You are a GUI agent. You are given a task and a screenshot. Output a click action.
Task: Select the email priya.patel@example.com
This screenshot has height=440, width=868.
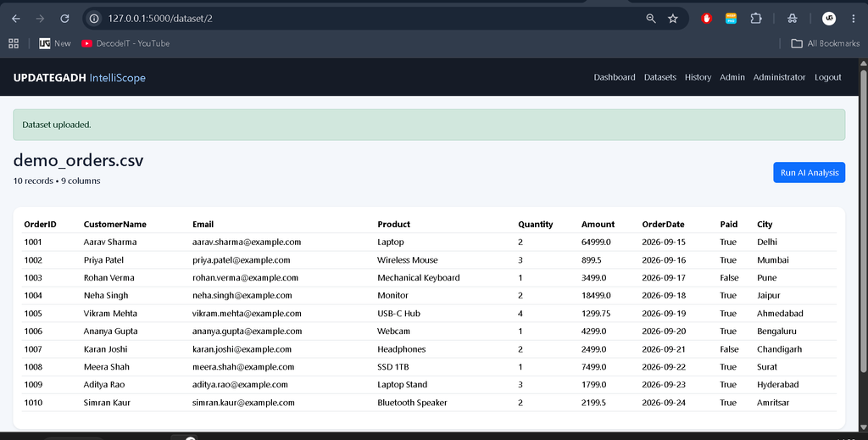point(242,260)
